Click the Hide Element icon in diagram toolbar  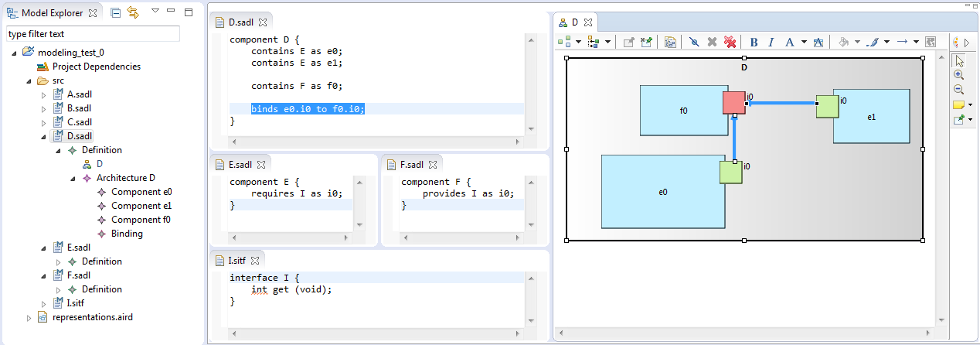pos(694,42)
